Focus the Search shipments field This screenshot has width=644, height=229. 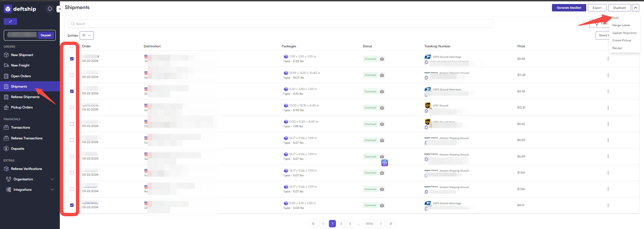click(x=281, y=24)
